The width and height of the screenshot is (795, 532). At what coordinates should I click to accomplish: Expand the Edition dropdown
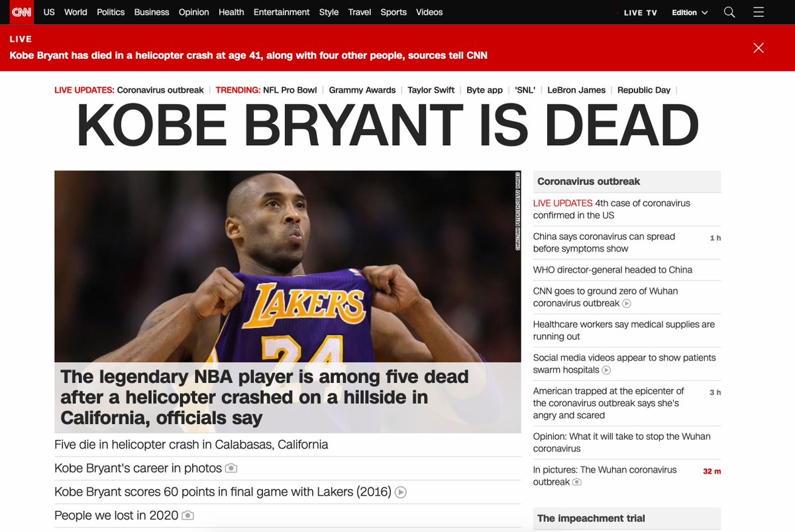pos(690,13)
